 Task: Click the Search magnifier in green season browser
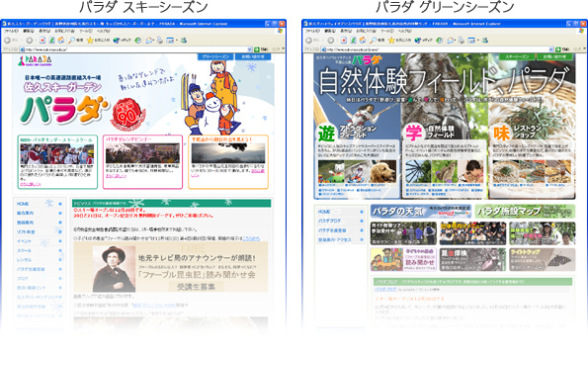374,41
